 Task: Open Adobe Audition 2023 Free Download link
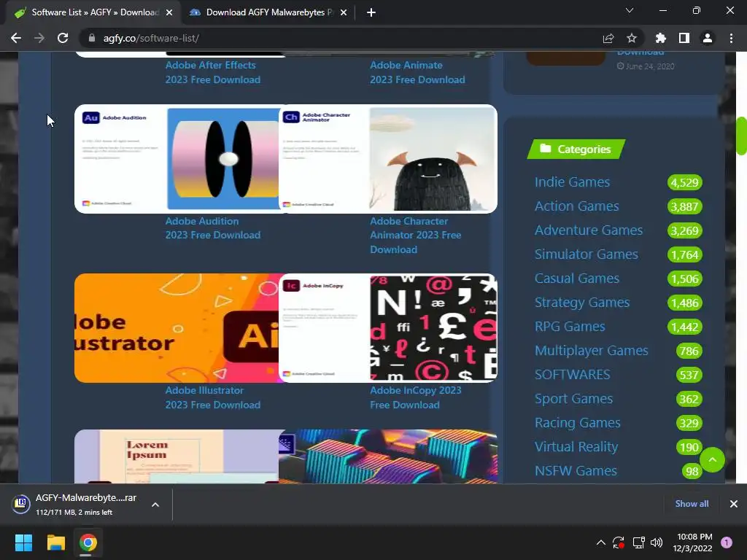pos(212,228)
